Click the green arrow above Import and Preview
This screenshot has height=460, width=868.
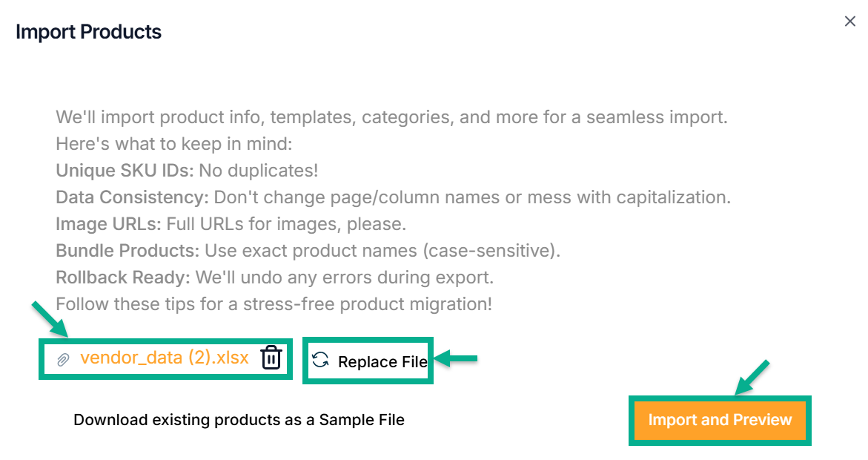(752, 377)
